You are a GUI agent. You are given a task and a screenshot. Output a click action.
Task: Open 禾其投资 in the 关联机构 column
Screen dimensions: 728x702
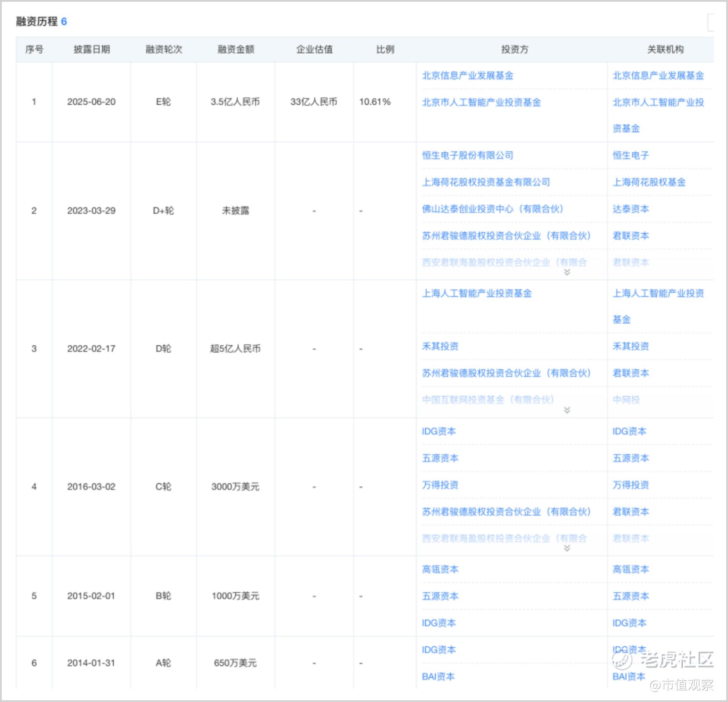tap(631, 346)
